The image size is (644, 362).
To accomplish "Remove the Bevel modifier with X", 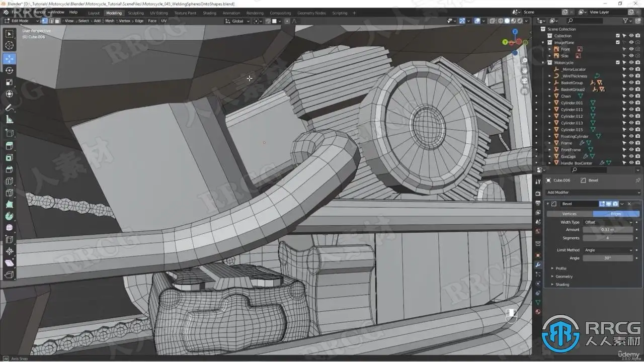I will pos(629,204).
